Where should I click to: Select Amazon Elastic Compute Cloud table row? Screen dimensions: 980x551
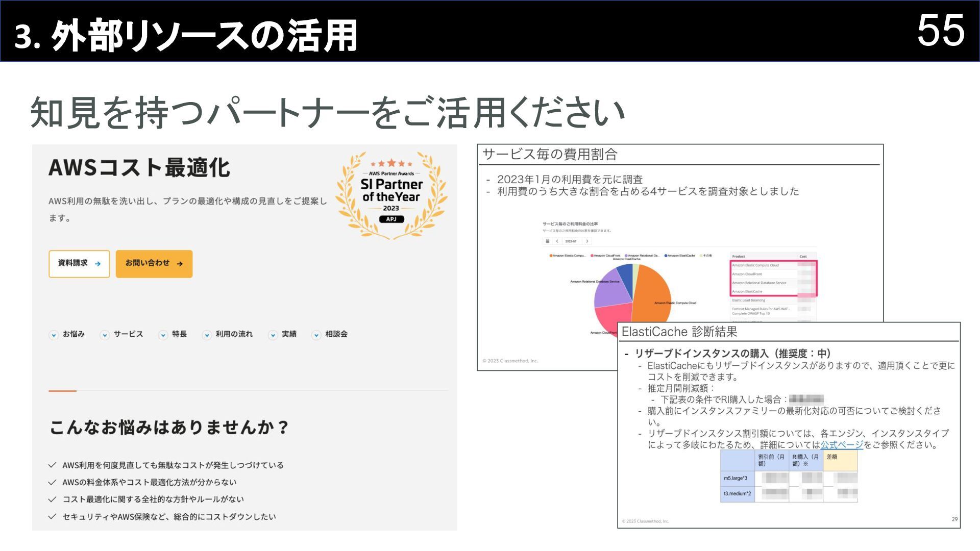coord(773,265)
